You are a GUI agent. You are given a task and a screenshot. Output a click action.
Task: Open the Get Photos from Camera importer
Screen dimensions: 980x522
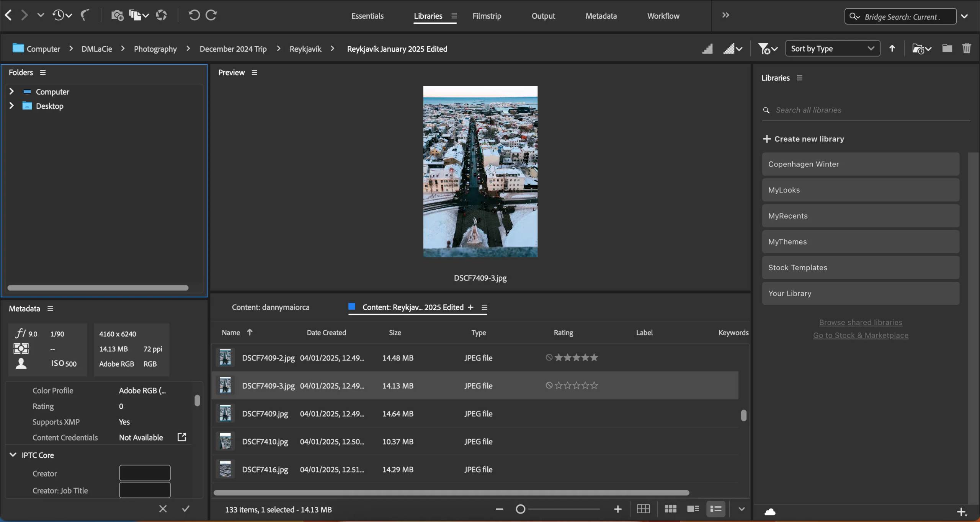[117, 15]
